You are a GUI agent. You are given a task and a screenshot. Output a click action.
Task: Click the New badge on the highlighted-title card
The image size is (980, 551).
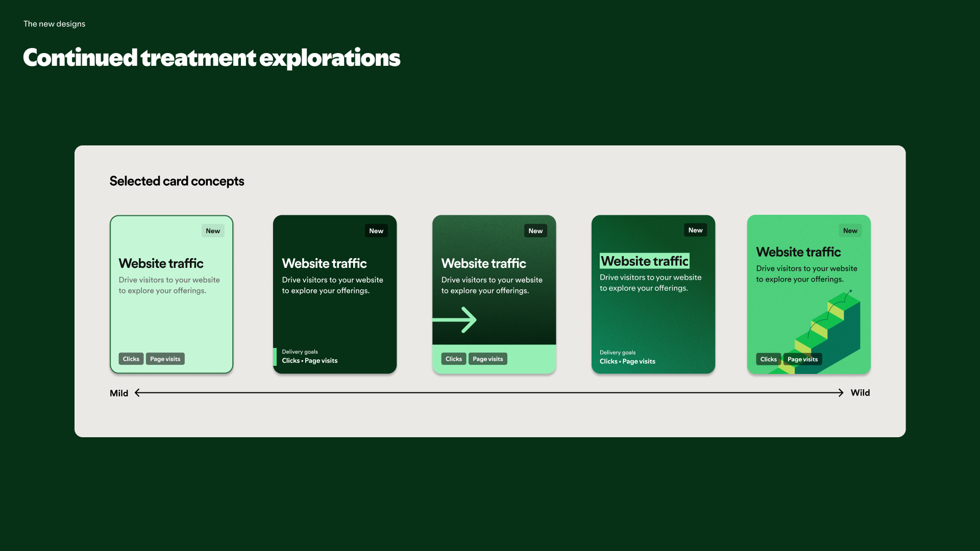click(695, 230)
